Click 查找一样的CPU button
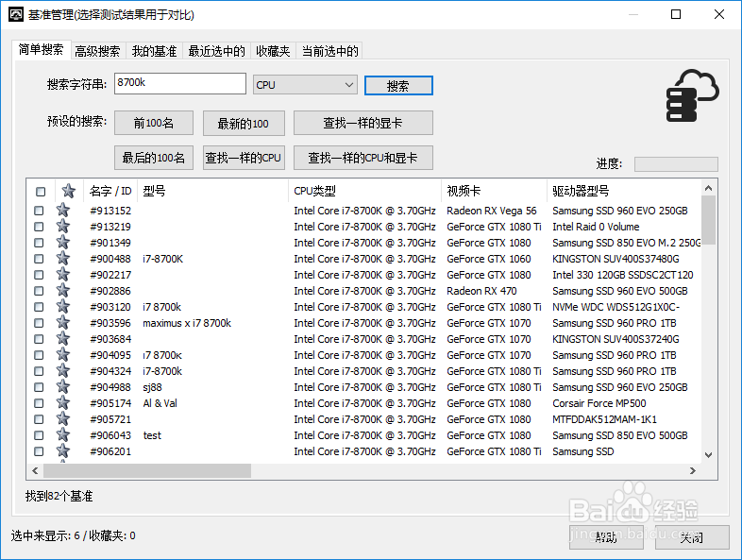 click(244, 158)
